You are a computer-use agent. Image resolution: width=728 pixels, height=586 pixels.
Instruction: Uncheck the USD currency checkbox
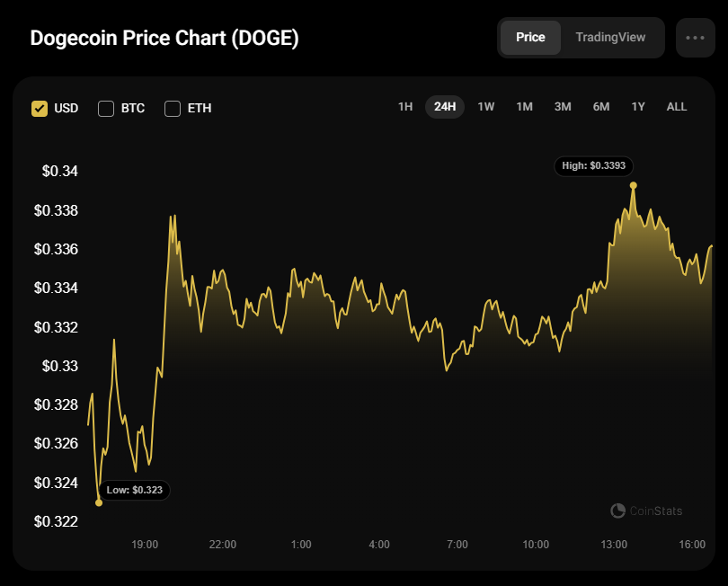click(x=40, y=109)
